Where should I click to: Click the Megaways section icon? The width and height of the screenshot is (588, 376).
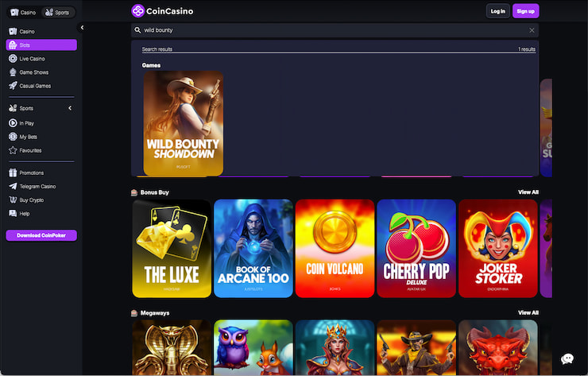click(134, 313)
